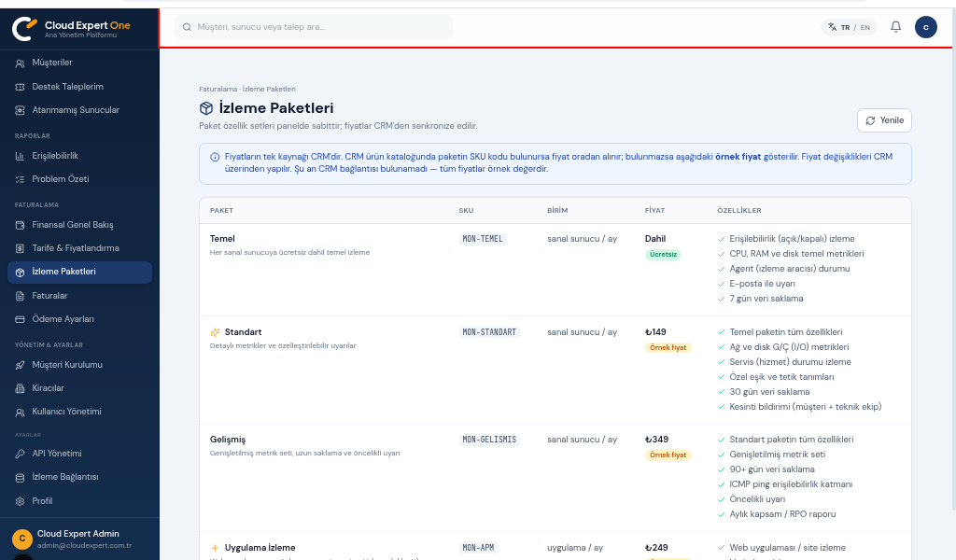Click the plus icon next to Uygulama İzleme
956x560 pixels.
click(215, 548)
